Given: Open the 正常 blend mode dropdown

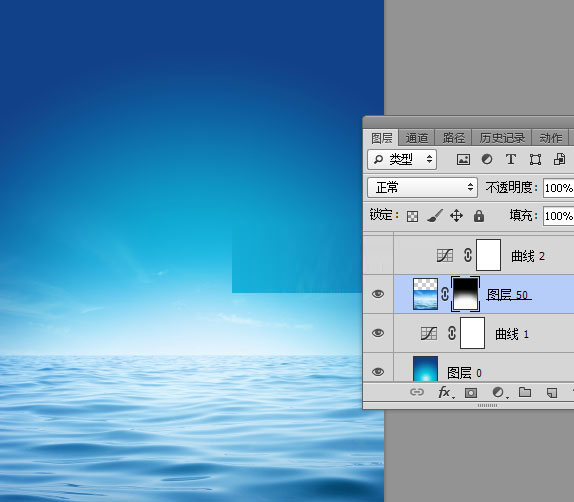Looking at the screenshot, I should click(422, 187).
